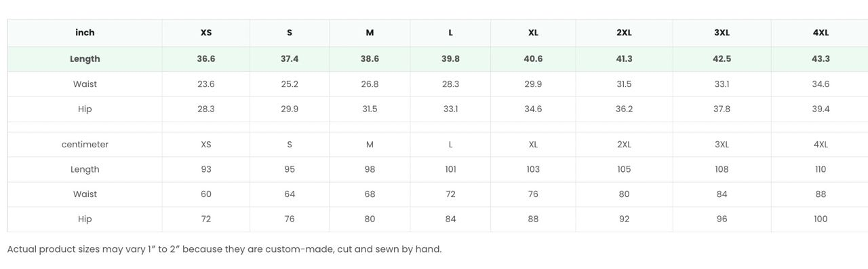Image resolution: width=868 pixels, height=269 pixels.
Task: Click the 3XL header in centimeter table
Action: click(722, 145)
